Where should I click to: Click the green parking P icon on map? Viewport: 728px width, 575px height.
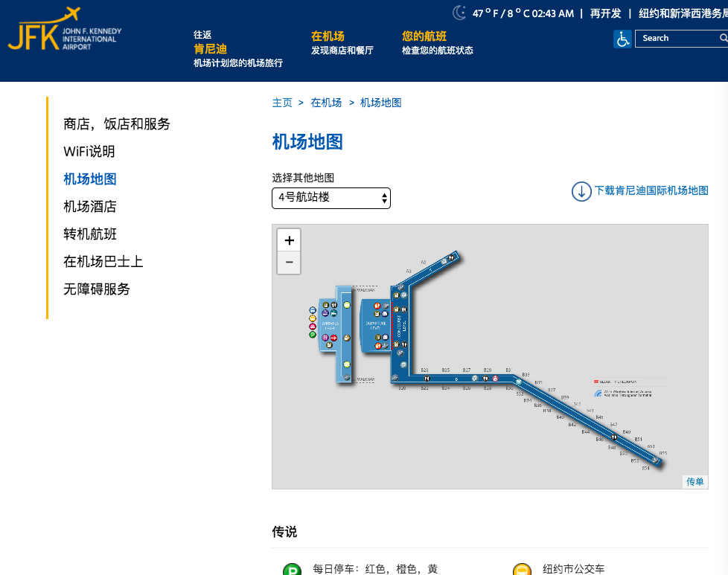[313, 335]
